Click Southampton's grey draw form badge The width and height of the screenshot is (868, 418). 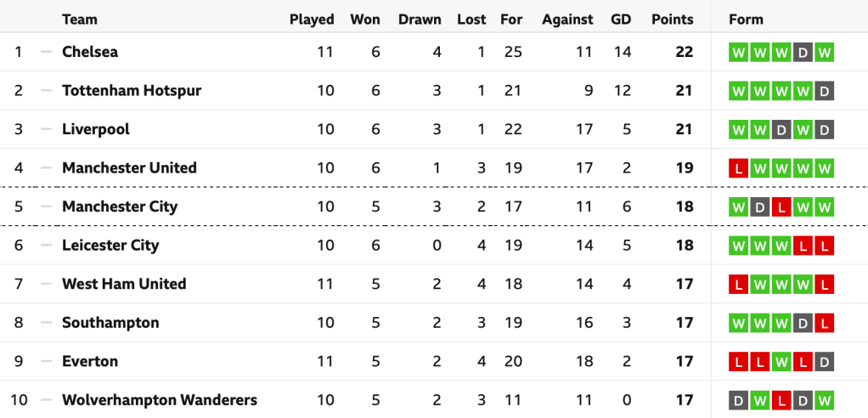tap(803, 324)
